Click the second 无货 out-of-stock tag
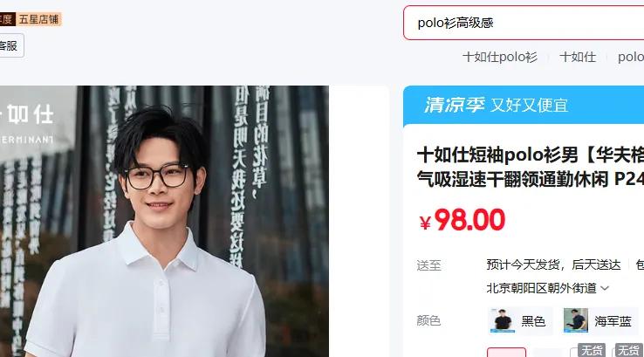 click(629, 350)
